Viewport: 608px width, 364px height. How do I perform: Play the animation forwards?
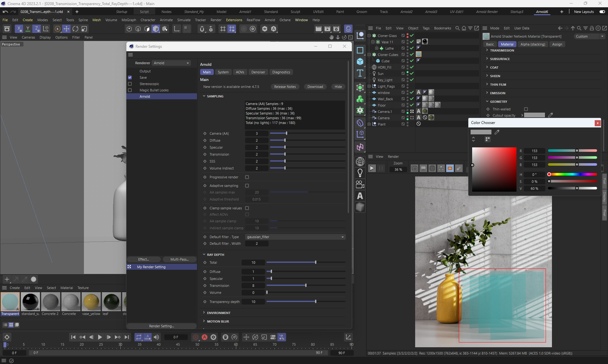click(100, 337)
